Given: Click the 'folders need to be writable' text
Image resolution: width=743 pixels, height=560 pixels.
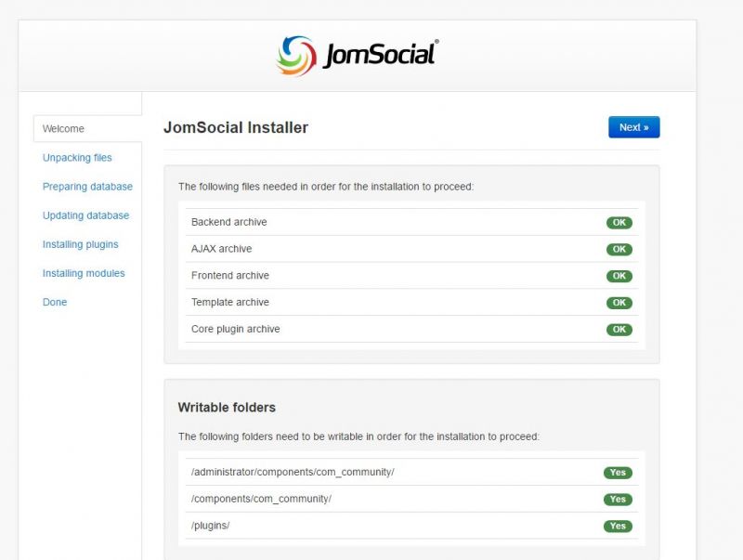Looking at the screenshot, I should [358, 436].
